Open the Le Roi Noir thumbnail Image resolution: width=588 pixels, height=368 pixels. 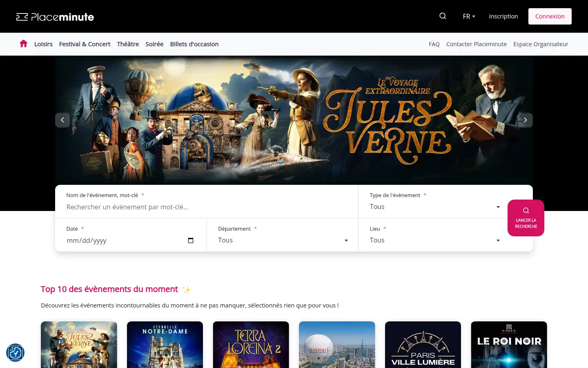(x=509, y=345)
